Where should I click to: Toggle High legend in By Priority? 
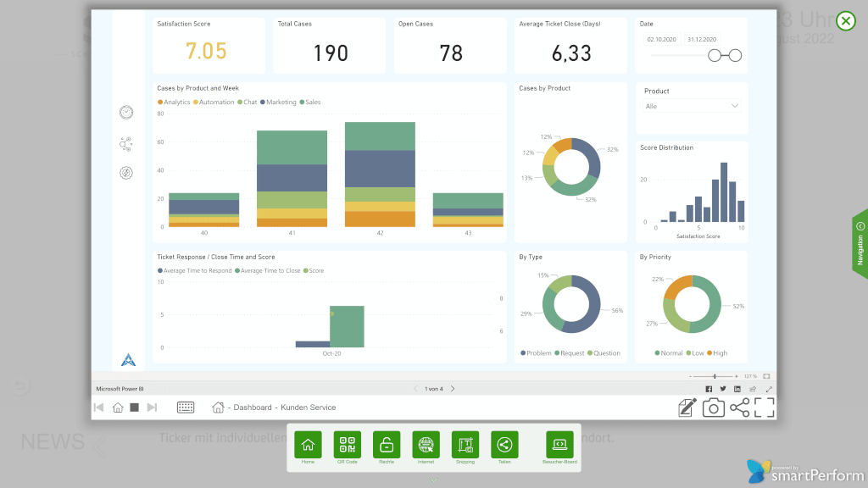tap(717, 353)
